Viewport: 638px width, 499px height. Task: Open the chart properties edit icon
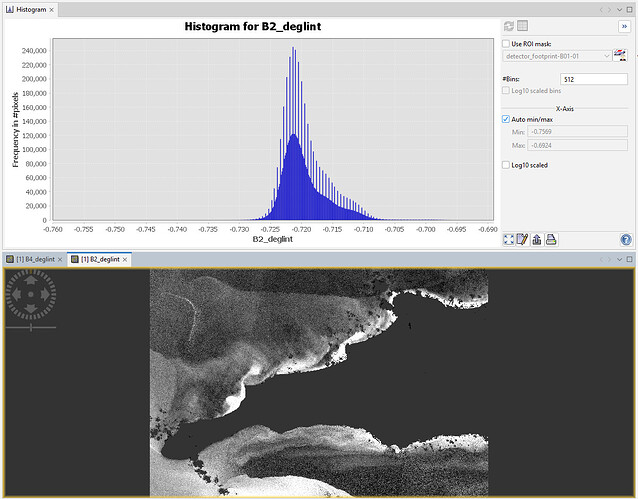[523, 239]
